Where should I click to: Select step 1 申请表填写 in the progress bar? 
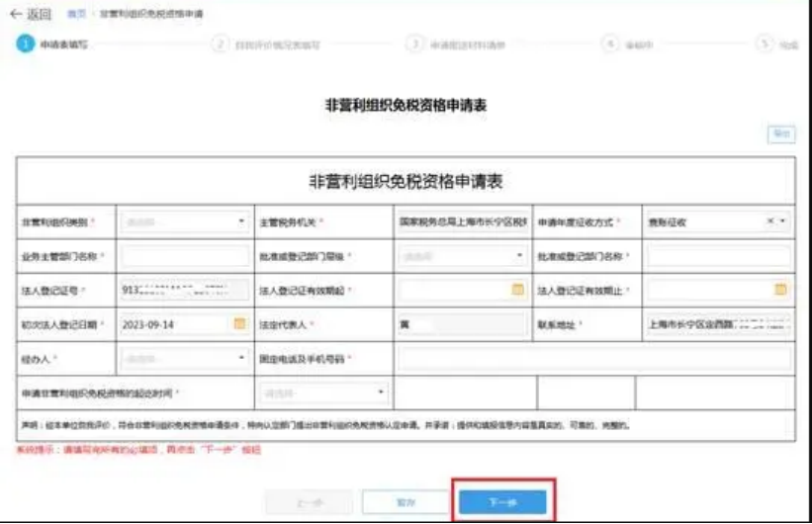pyautogui.click(x=51, y=44)
